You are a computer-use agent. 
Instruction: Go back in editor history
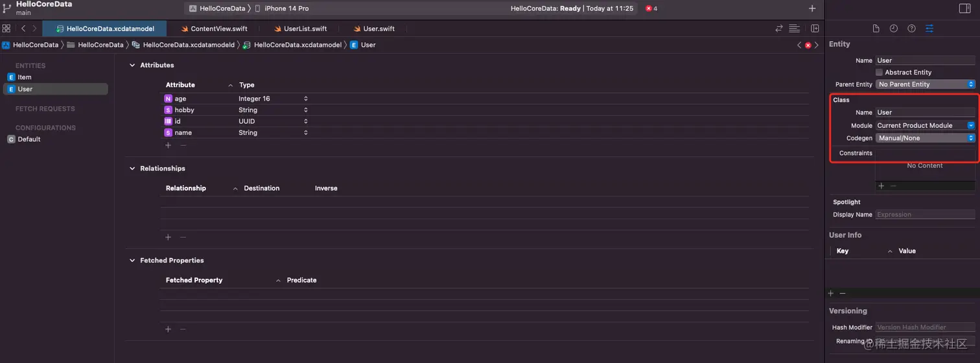pos(23,29)
